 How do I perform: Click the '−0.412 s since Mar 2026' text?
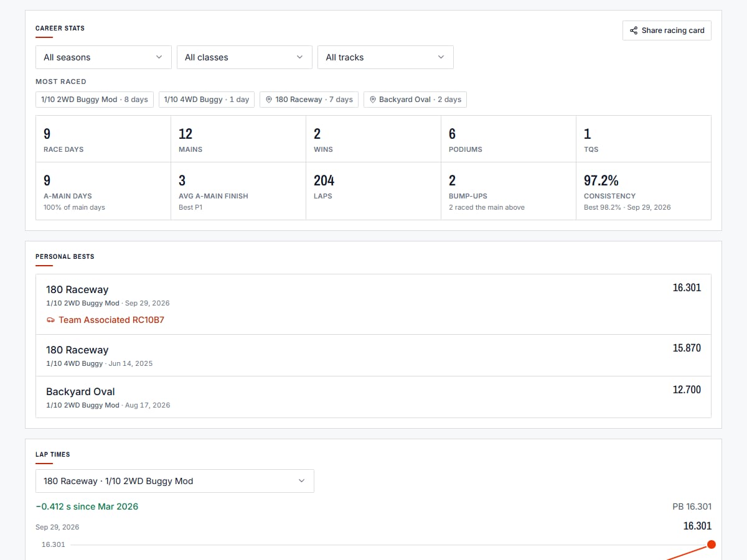pos(87,506)
